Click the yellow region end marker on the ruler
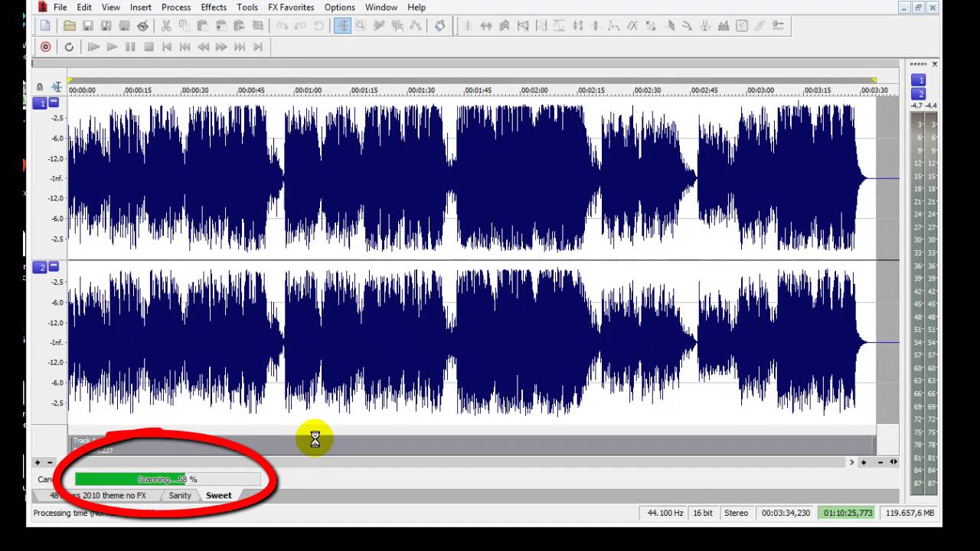The image size is (980, 551). coord(874,80)
